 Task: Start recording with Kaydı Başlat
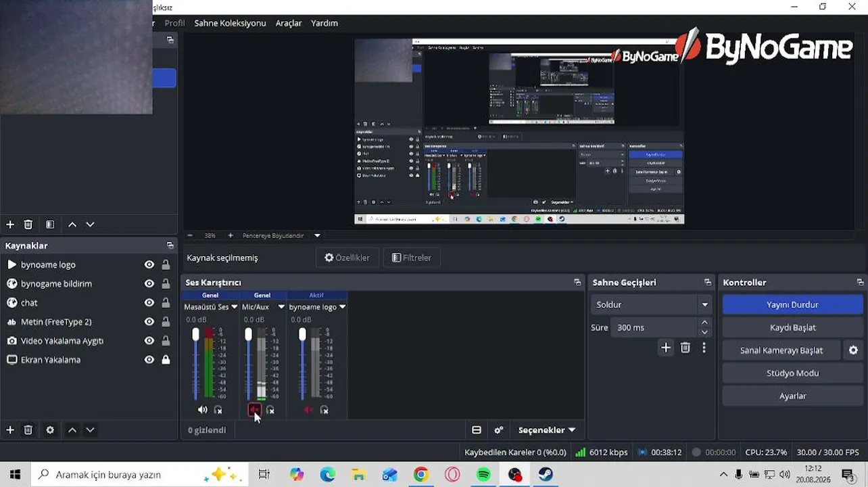792,327
